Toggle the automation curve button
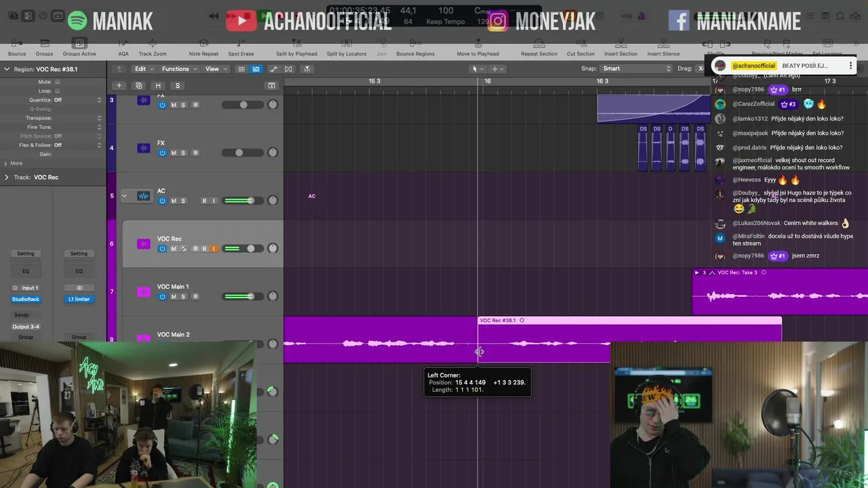The image size is (868, 488). (x=274, y=69)
